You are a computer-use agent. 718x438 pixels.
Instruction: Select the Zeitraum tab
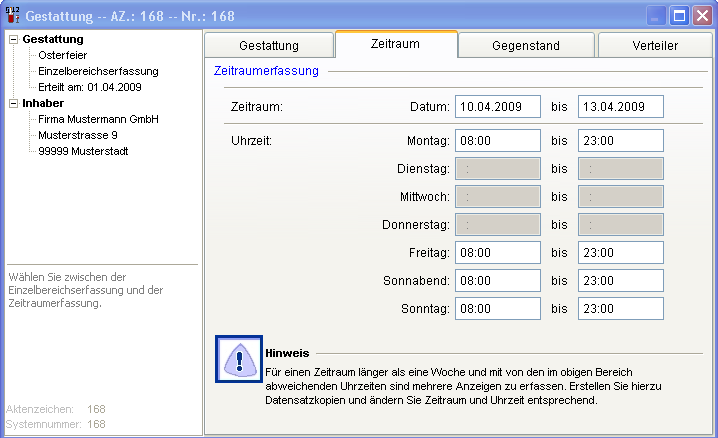click(x=396, y=44)
